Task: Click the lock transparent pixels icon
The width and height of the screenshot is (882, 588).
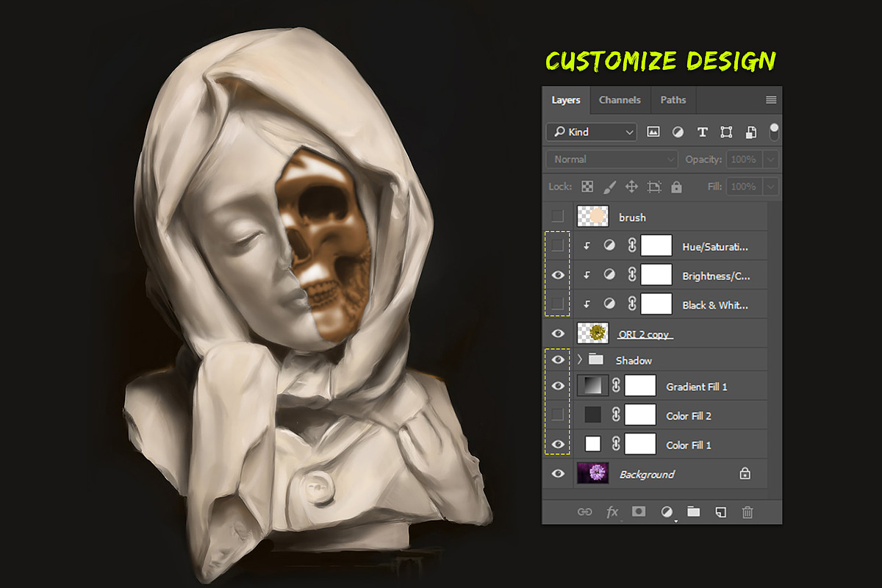Action: coord(587,187)
